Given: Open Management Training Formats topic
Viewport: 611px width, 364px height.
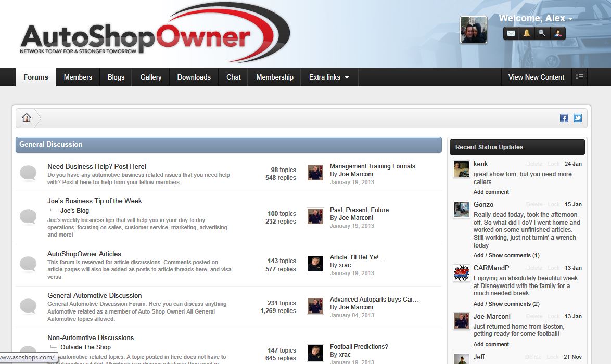Looking at the screenshot, I should [373, 166].
